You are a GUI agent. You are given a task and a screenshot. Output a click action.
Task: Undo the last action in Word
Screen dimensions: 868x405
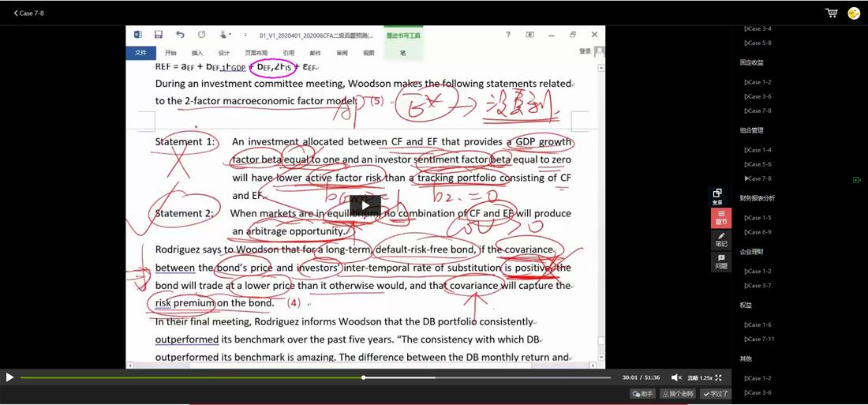180,35
